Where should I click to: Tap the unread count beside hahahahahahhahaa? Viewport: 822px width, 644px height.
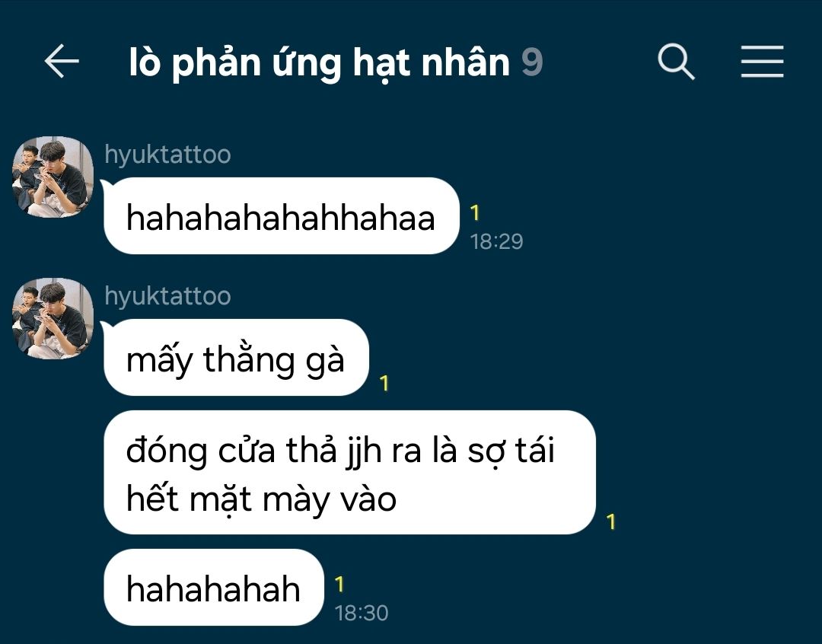point(474,213)
